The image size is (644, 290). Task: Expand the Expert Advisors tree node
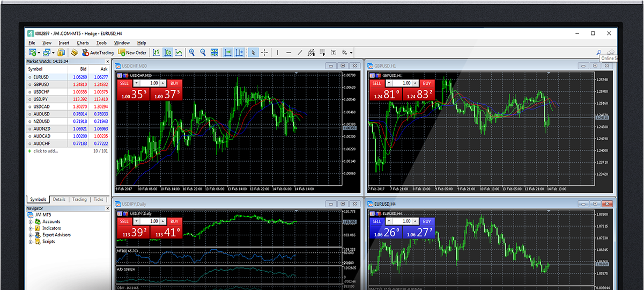point(31,235)
